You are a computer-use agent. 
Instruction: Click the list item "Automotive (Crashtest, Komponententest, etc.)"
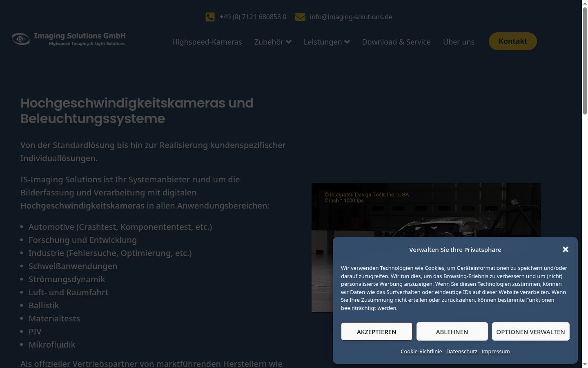coord(120,227)
